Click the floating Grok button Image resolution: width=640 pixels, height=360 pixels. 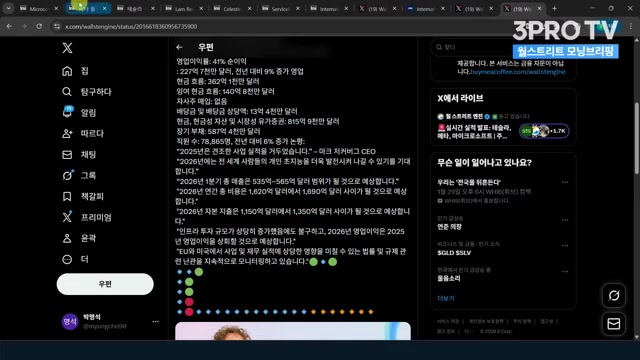pos(614,296)
